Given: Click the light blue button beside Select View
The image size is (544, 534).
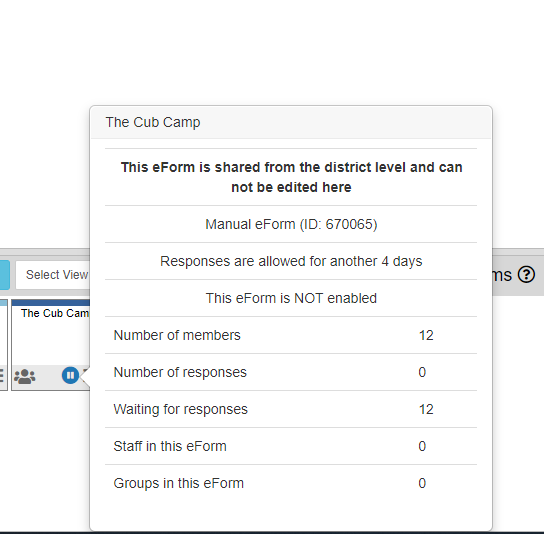Looking at the screenshot, I should coord(5,275).
